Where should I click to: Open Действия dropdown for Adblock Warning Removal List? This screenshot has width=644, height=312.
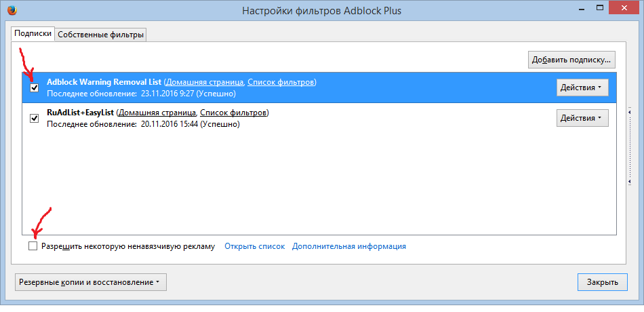[582, 87]
